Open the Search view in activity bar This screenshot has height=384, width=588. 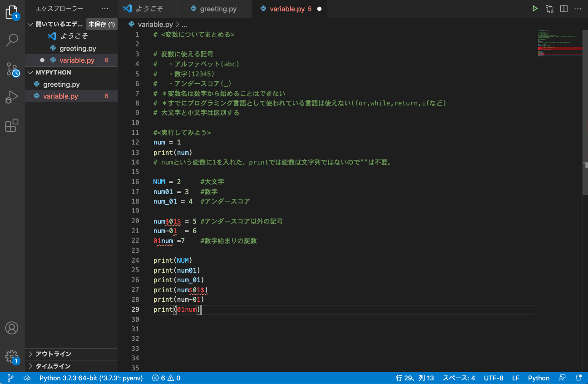[x=12, y=40]
